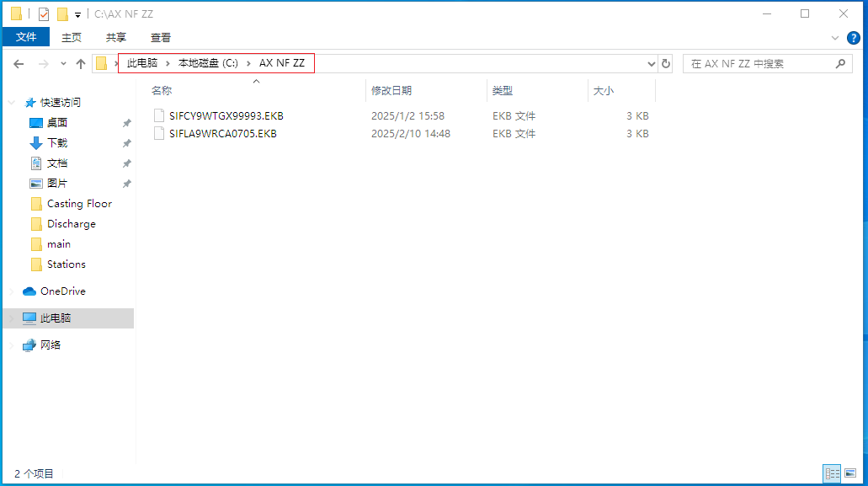Image resolution: width=868 pixels, height=486 pixels.
Task: Click 本地磁盘 (C:) in the breadcrumb path
Action: [x=208, y=64]
